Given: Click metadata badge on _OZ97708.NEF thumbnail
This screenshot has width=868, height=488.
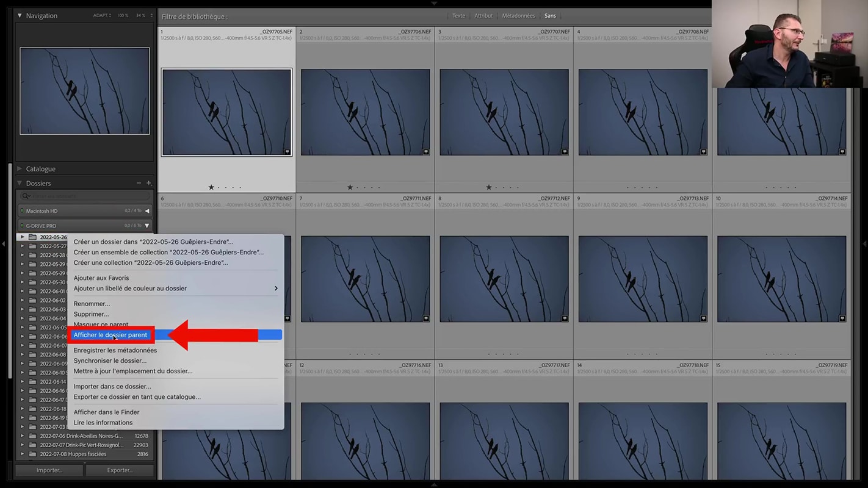Looking at the screenshot, I should click(x=703, y=151).
